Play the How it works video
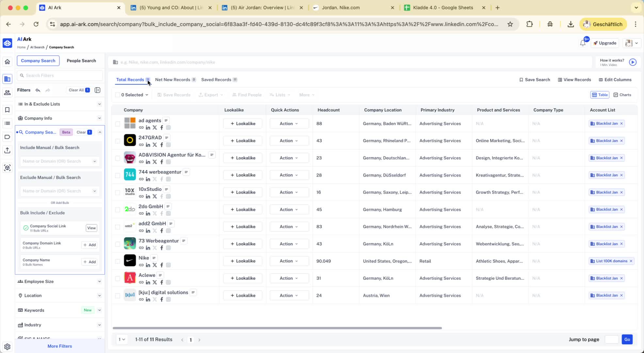The image size is (644, 353). [633, 62]
